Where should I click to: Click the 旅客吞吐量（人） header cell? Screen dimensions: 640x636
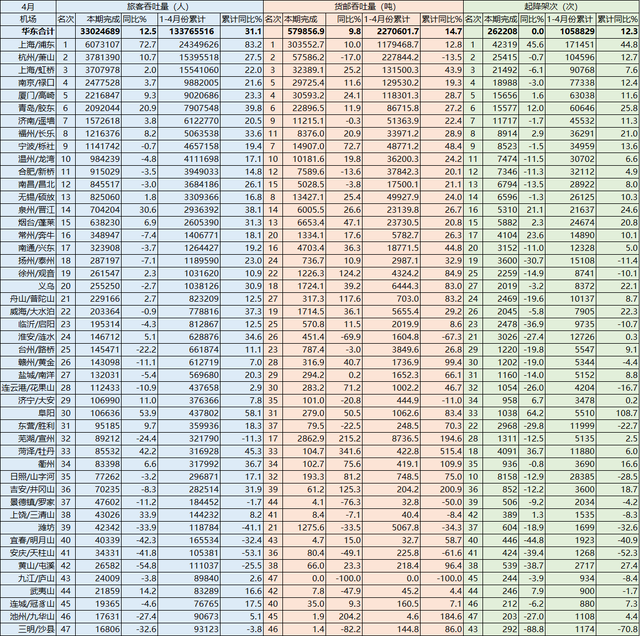point(160,7)
